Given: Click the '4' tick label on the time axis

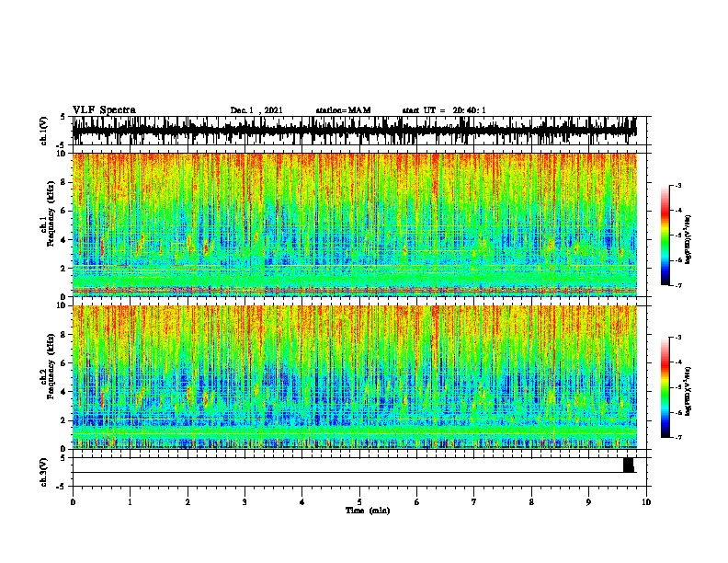Looking at the screenshot, I should click(302, 502).
